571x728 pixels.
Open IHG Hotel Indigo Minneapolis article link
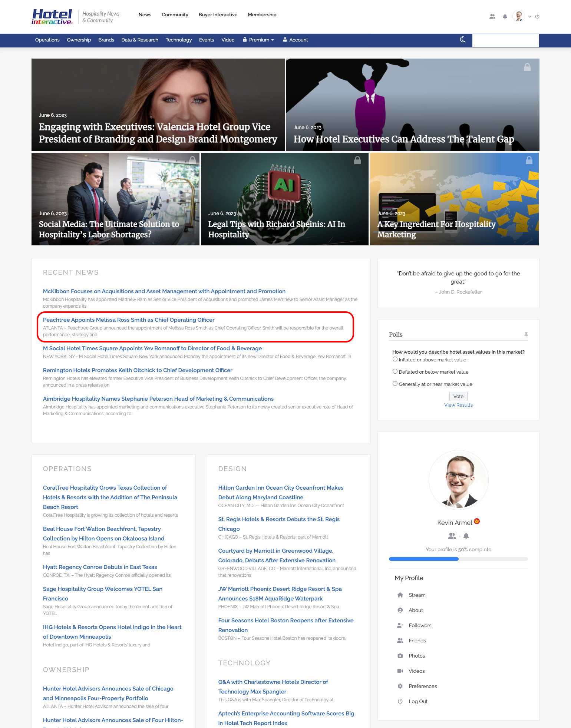tap(112, 632)
